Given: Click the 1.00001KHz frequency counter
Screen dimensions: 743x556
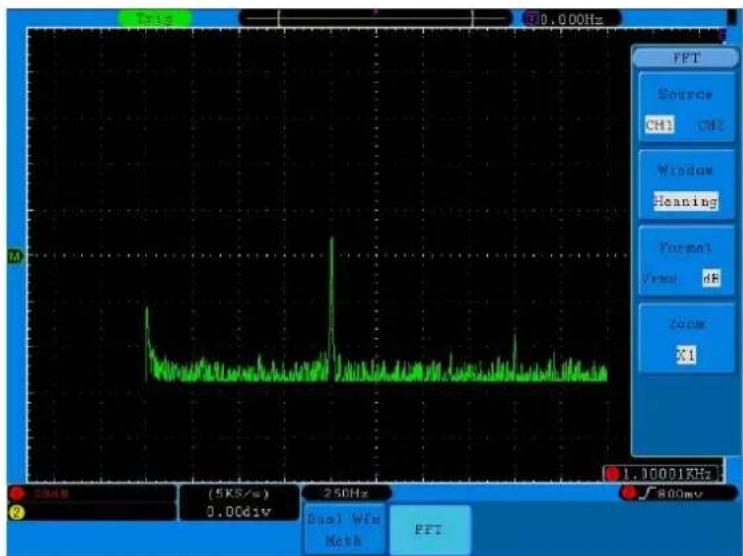Looking at the screenshot, I should click(x=667, y=474).
